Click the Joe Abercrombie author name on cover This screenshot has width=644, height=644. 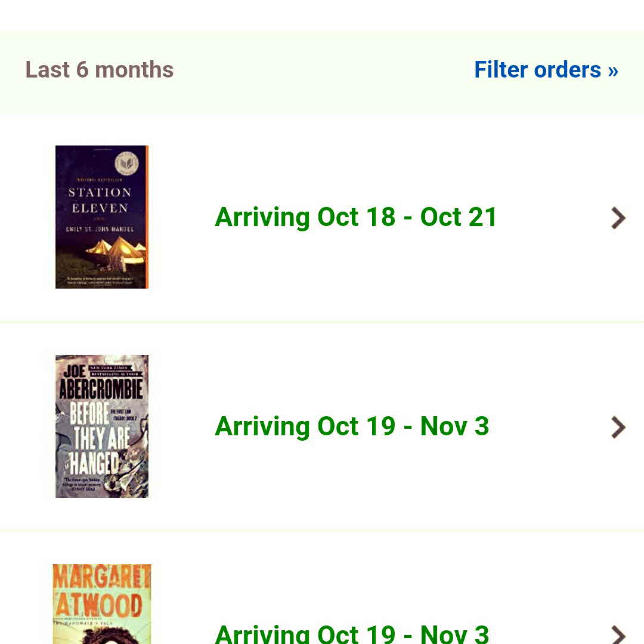click(x=100, y=383)
